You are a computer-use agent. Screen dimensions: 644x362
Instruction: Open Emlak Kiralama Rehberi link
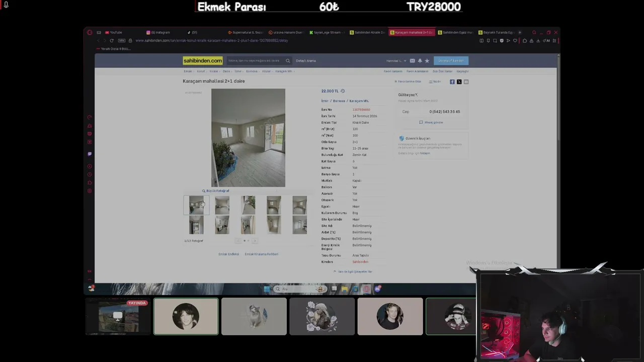261,254
